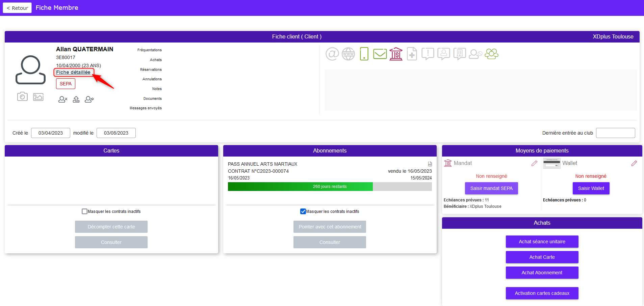644x306 pixels.
Task: Click the email @ contact icon
Action: coord(332,54)
